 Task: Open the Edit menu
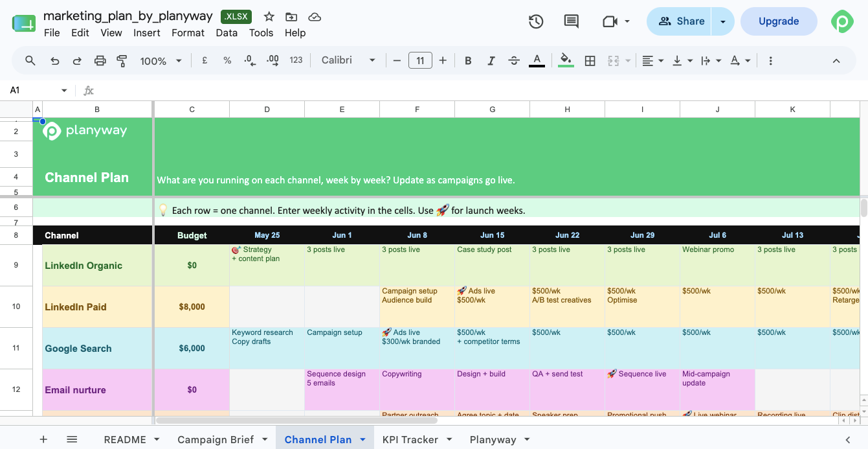[80, 32]
